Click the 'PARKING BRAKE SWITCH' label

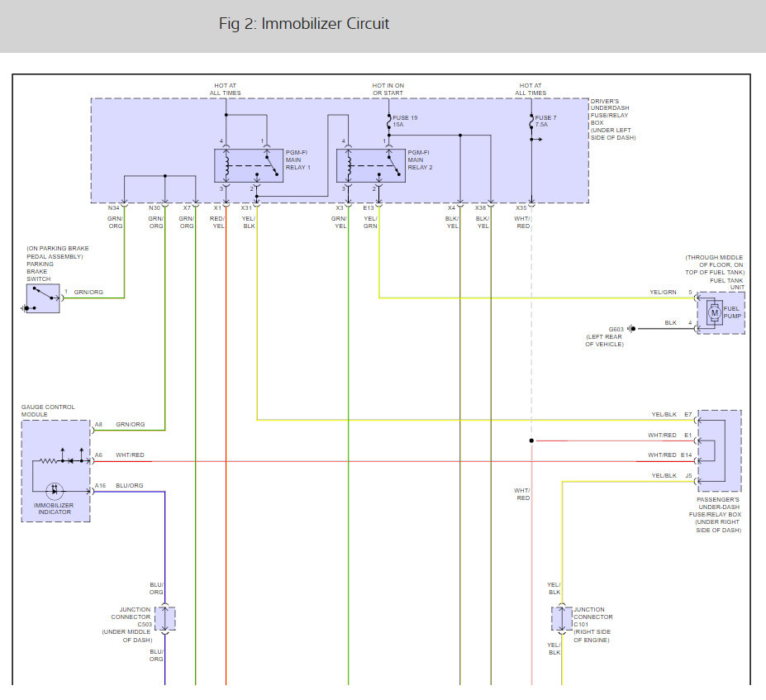tap(40, 272)
